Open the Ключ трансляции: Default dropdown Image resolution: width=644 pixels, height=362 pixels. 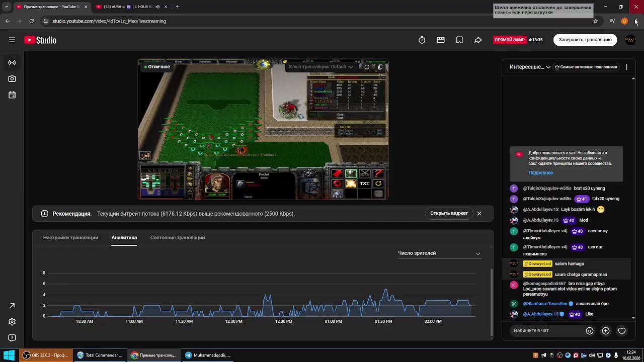tap(321, 67)
